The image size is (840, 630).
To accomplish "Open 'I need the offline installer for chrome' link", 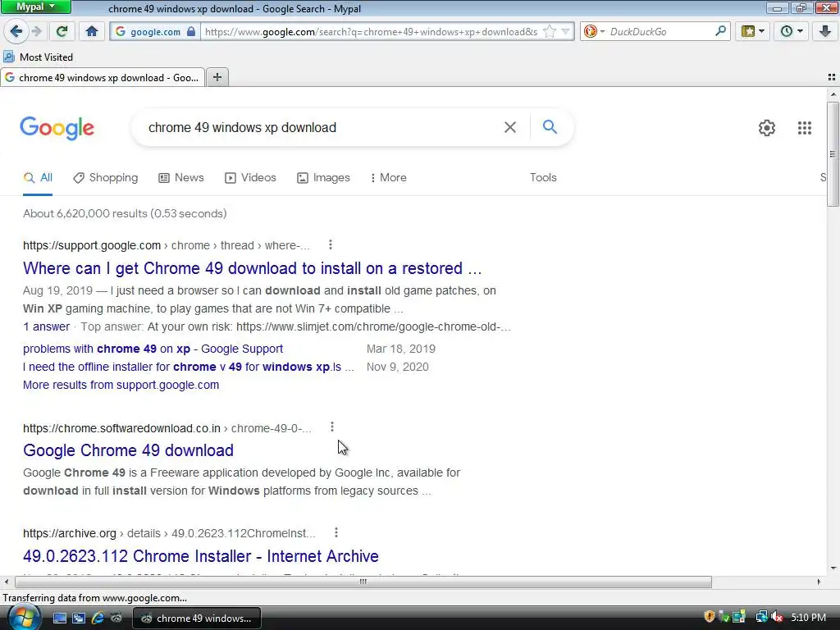I will pos(189,367).
